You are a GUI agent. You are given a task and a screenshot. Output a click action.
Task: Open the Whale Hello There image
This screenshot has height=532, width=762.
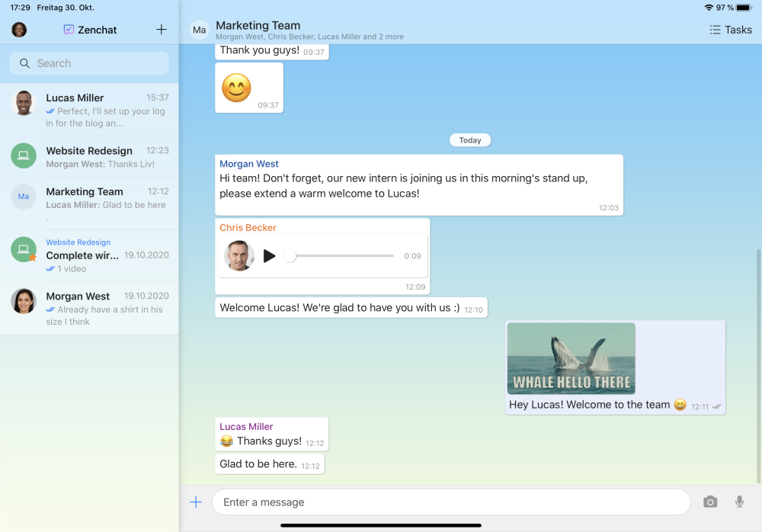point(571,358)
